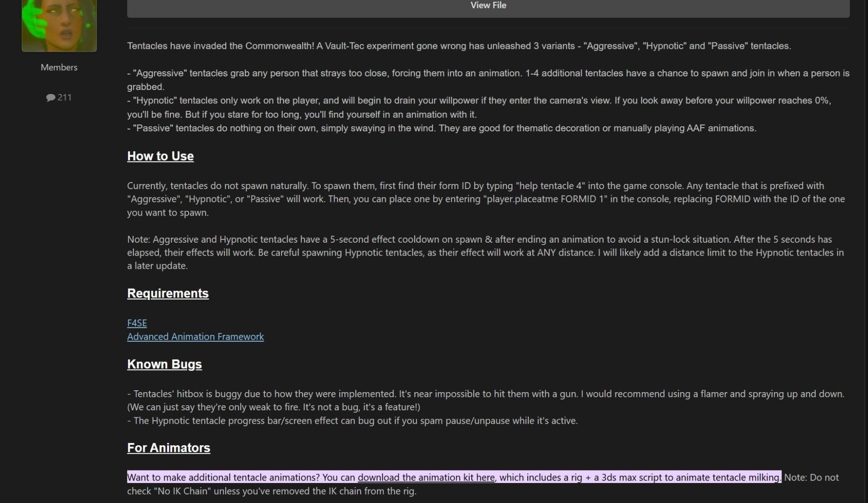Screen dimensions: 868x503
Task: Click the 'How to Use' heading
Action: point(161,156)
